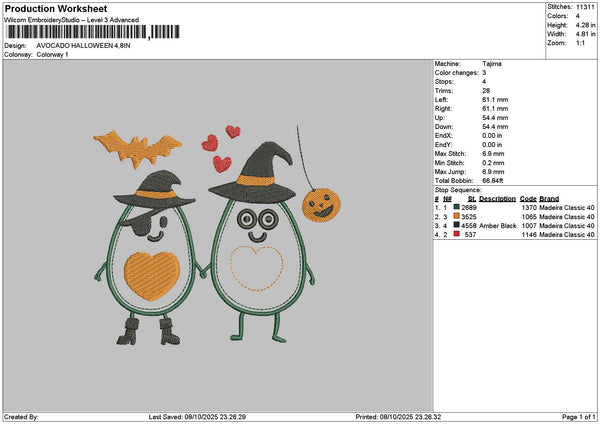Click the Total Bobbin value 66.84ft
Image resolution: width=600 pixels, height=424 pixels.
(492, 181)
